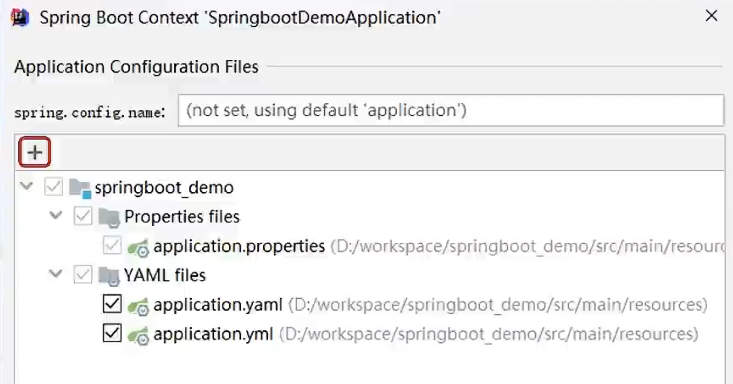Focus the spring.config.name input field
The image size is (733, 384).
pos(451,110)
